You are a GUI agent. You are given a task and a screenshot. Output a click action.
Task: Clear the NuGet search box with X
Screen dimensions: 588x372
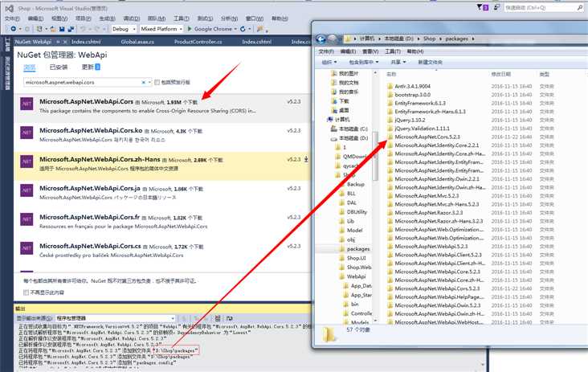(143, 82)
